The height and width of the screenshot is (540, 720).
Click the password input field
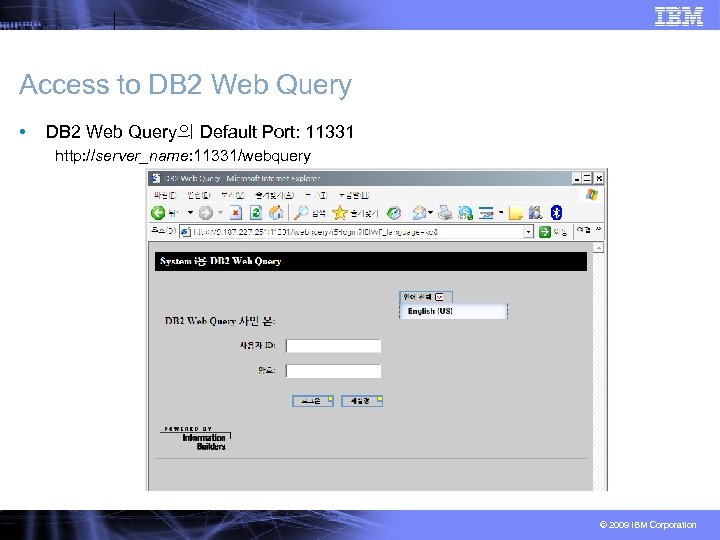pyautogui.click(x=333, y=371)
